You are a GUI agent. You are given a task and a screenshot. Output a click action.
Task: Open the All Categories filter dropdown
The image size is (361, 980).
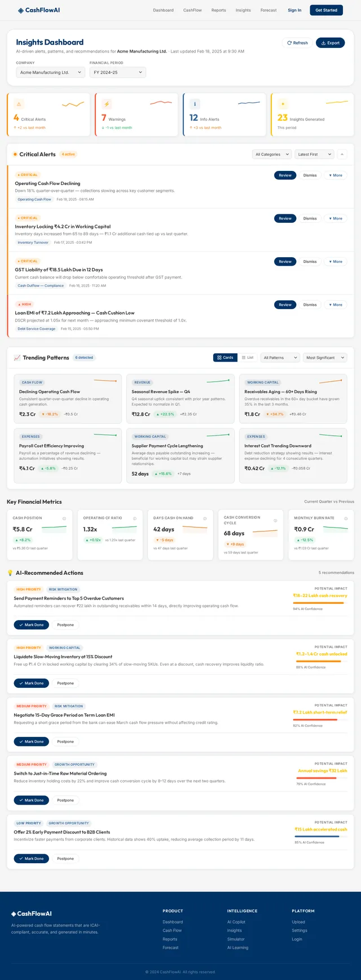[272, 154]
